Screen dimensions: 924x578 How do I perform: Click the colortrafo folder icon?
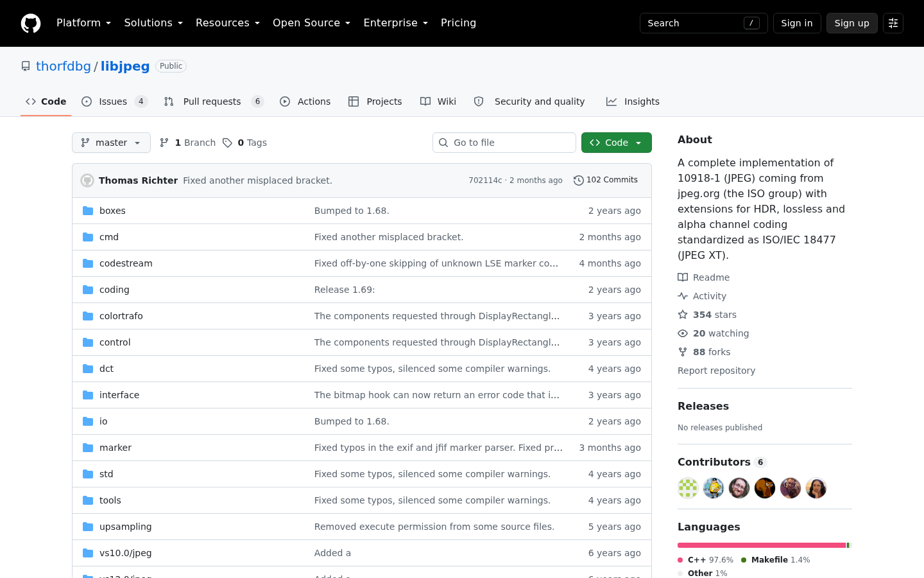(88, 316)
